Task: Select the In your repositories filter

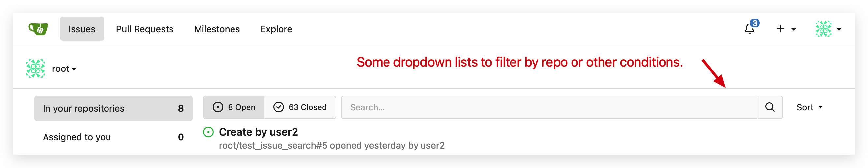Action: (113, 108)
